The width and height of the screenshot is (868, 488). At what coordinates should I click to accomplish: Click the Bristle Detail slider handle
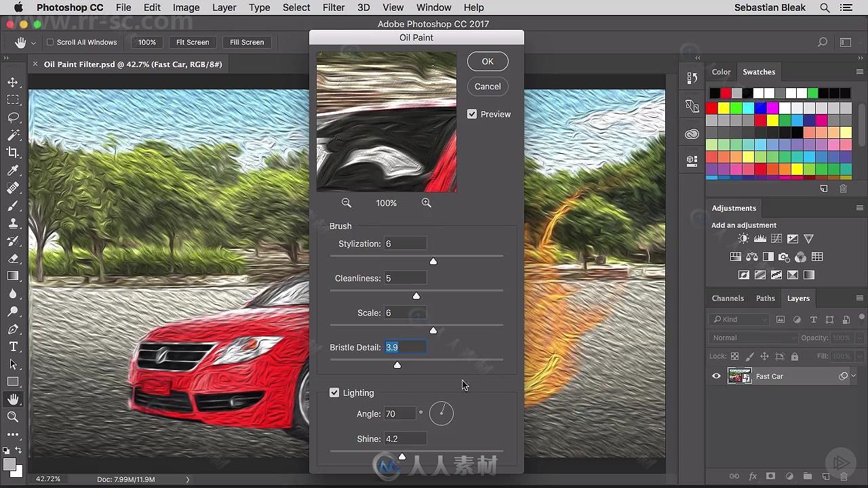tap(397, 365)
